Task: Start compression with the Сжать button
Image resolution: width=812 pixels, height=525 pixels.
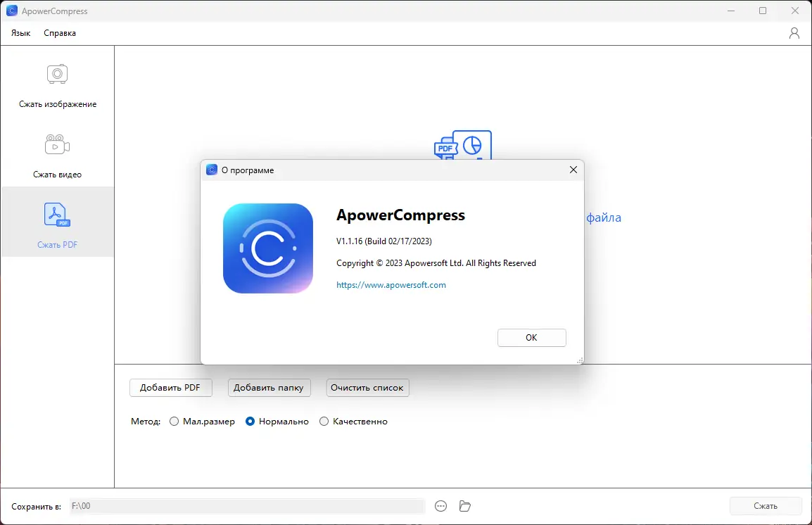Action: coord(766,506)
